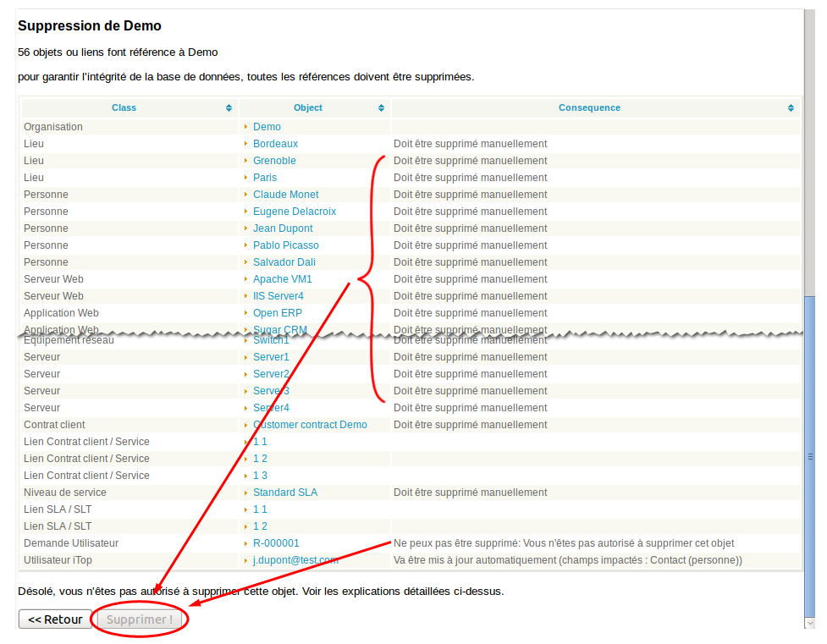Click the vertical scrollbar thumb
The image size is (827, 644).
click(x=810, y=457)
